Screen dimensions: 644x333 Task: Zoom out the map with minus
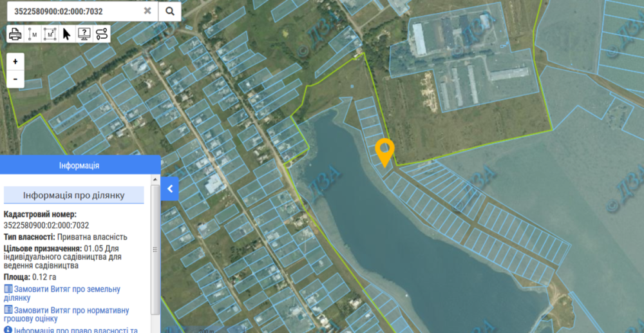(15, 79)
